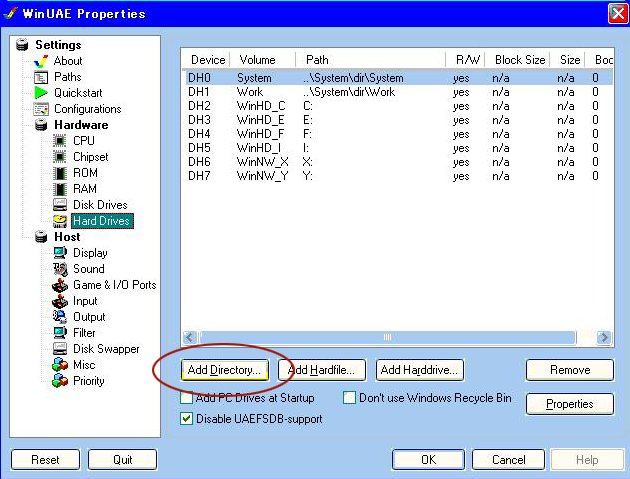
Task: Click the Host group drive icon
Action: [41, 237]
